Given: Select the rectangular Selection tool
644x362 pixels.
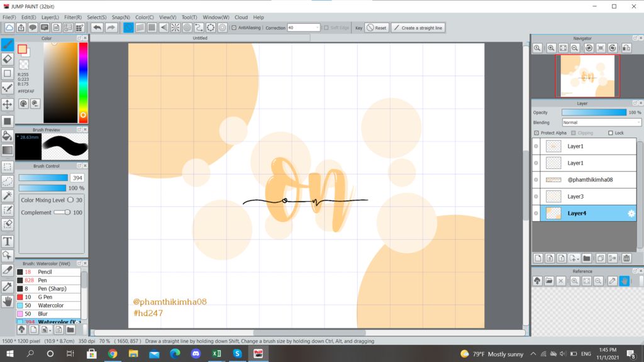Looking at the screenshot, I should click(x=8, y=167).
